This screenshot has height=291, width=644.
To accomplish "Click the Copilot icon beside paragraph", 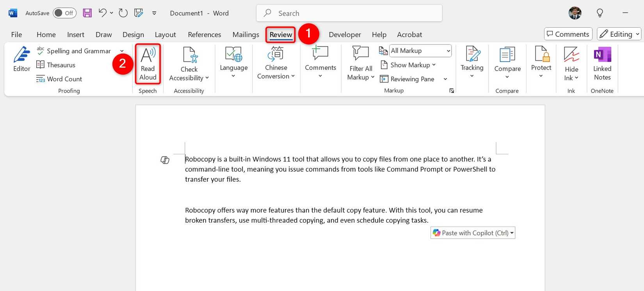I will pos(165,160).
